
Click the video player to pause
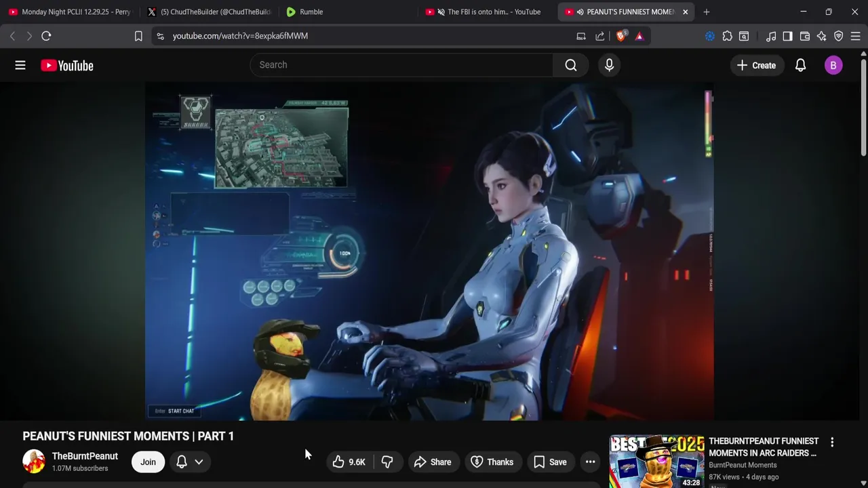pyautogui.click(x=429, y=252)
